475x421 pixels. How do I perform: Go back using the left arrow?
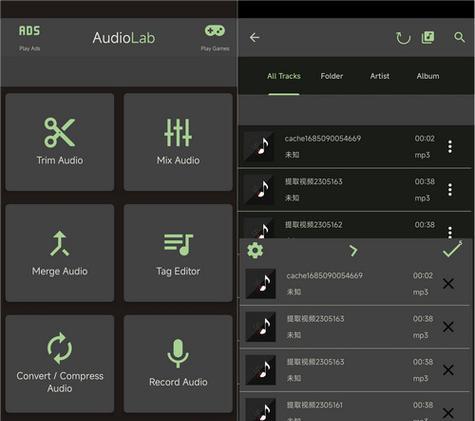[255, 37]
